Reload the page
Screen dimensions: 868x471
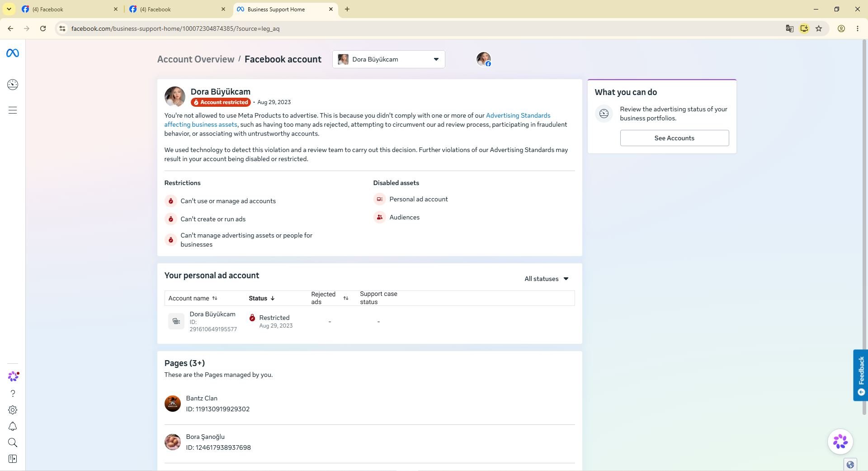click(43, 29)
